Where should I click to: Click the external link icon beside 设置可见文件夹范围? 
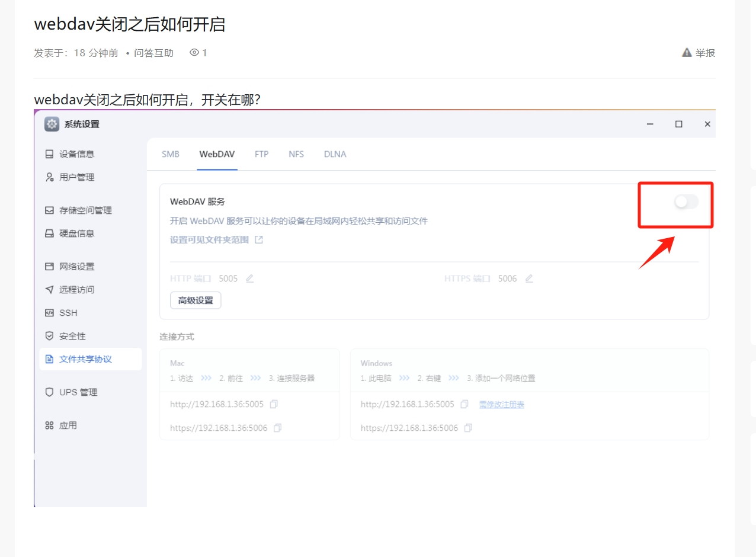coord(258,240)
